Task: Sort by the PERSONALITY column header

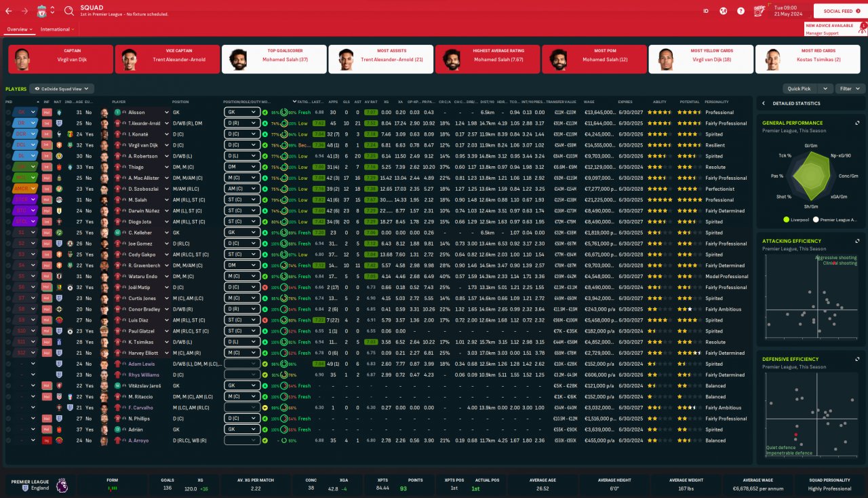Action: (x=717, y=102)
